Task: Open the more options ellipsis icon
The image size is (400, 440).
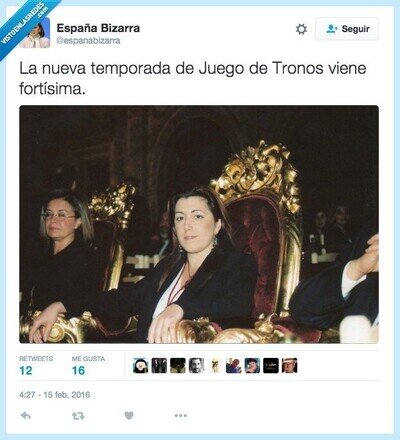Action: pos(181,416)
